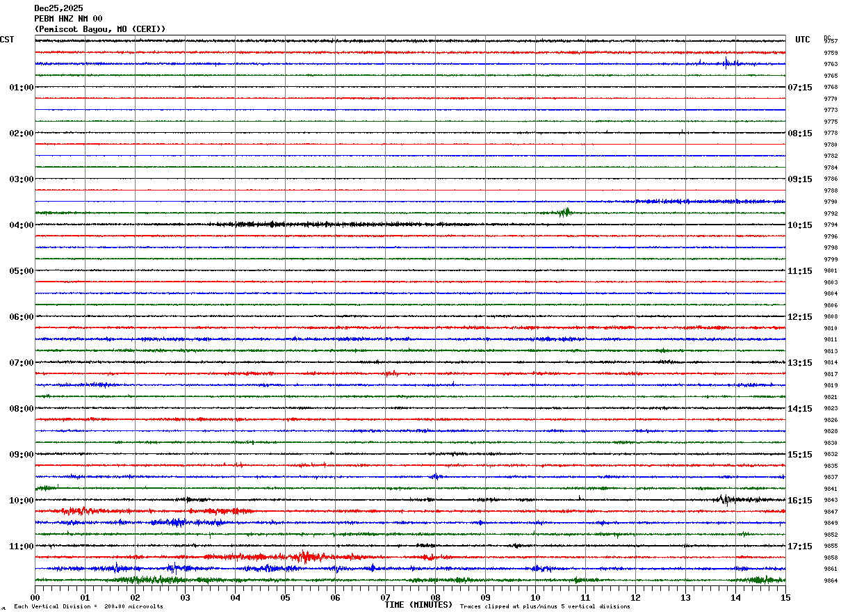
Task: Click the blue spike on the 9763 trace
Action: click(727, 63)
